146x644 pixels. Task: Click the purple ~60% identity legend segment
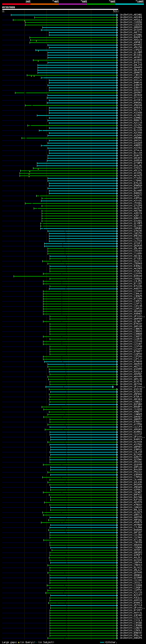coord(73,4)
